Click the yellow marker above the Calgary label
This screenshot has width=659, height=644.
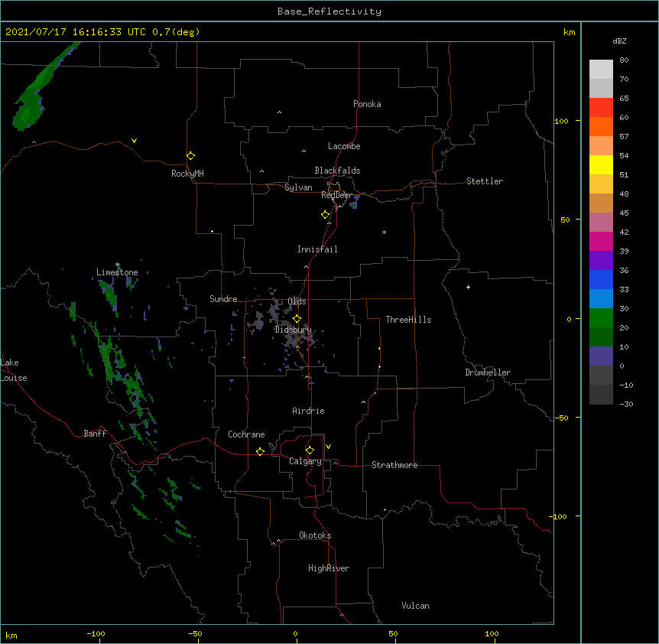click(x=310, y=450)
